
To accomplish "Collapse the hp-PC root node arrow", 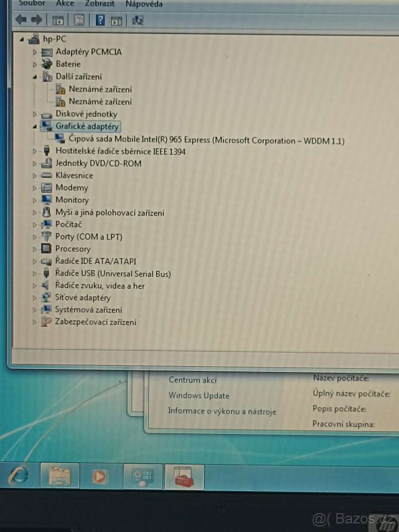I will tap(22, 39).
